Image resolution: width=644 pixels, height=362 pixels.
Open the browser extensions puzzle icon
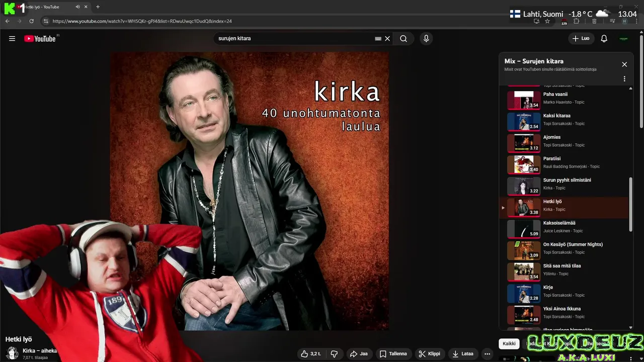577,21
